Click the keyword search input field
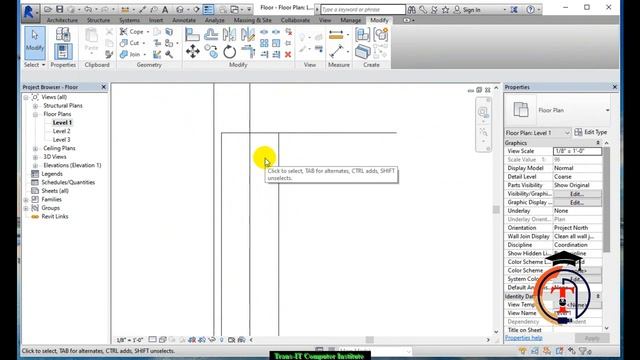The width and height of the screenshot is (640, 360). pos(363,9)
